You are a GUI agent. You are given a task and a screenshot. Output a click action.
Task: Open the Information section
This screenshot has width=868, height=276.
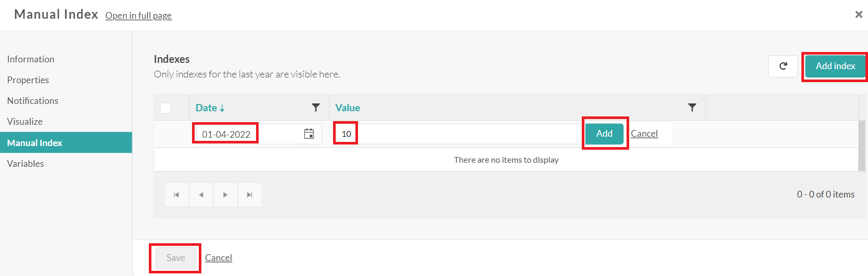tap(31, 59)
